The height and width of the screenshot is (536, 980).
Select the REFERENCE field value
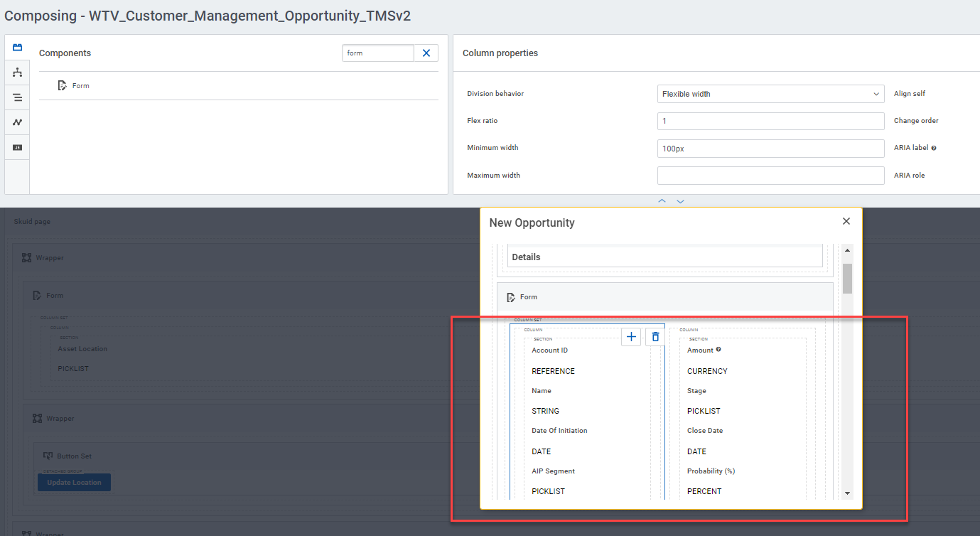coord(554,371)
